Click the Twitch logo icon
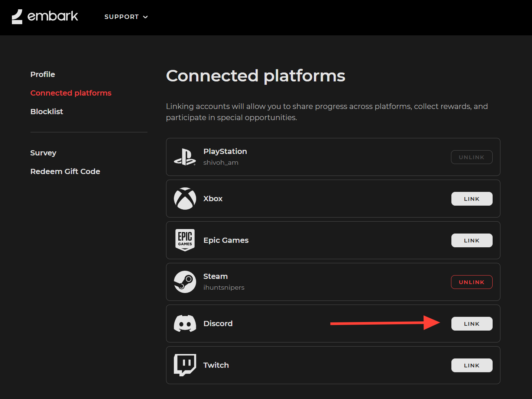 (x=185, y=365)
